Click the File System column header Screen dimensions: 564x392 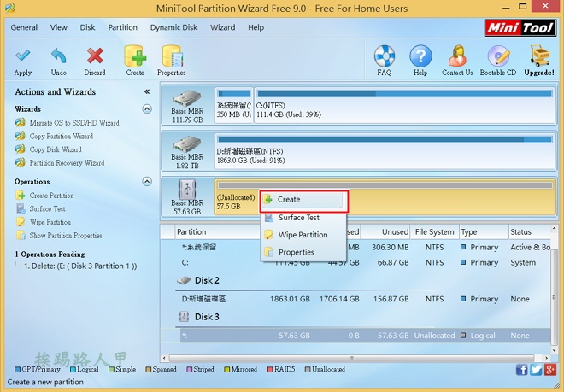click(434, 232)
